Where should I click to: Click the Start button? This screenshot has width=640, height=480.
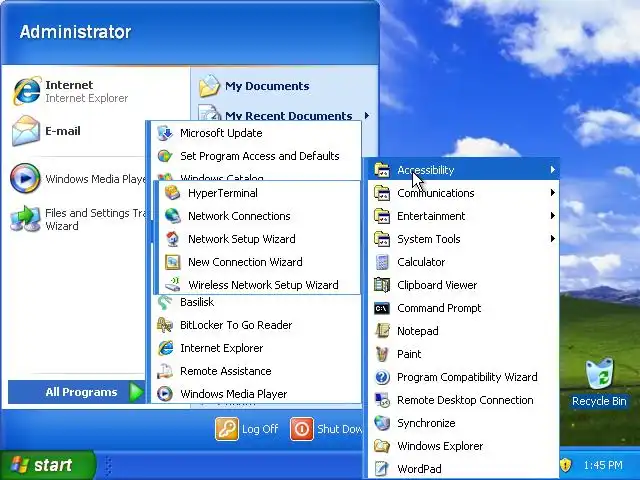click(x=47, y=465)
